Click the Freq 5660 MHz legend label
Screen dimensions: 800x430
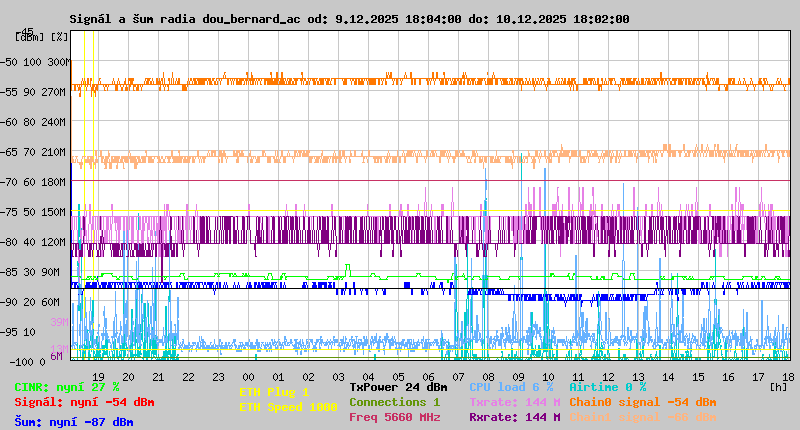point(394,417)
